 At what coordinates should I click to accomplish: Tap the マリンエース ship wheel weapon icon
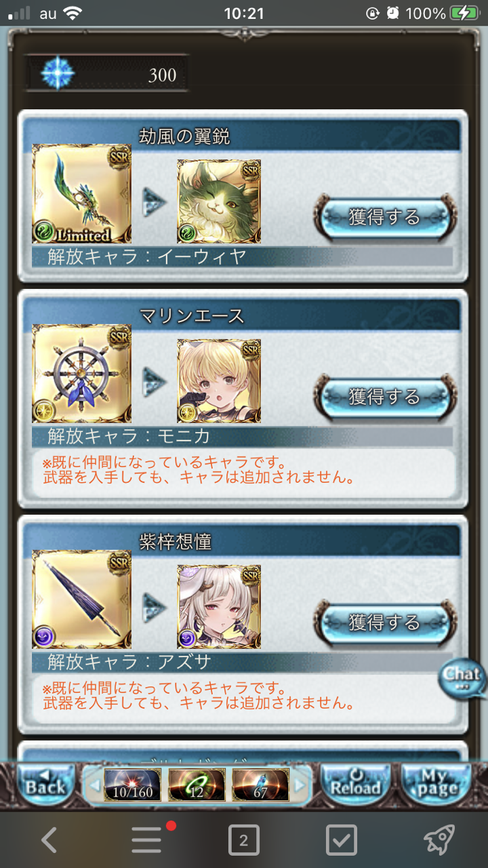pos(81,374)
